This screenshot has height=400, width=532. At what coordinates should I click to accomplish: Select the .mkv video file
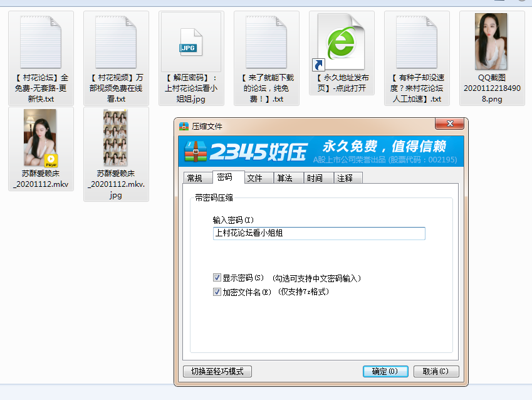pos(41,138)
